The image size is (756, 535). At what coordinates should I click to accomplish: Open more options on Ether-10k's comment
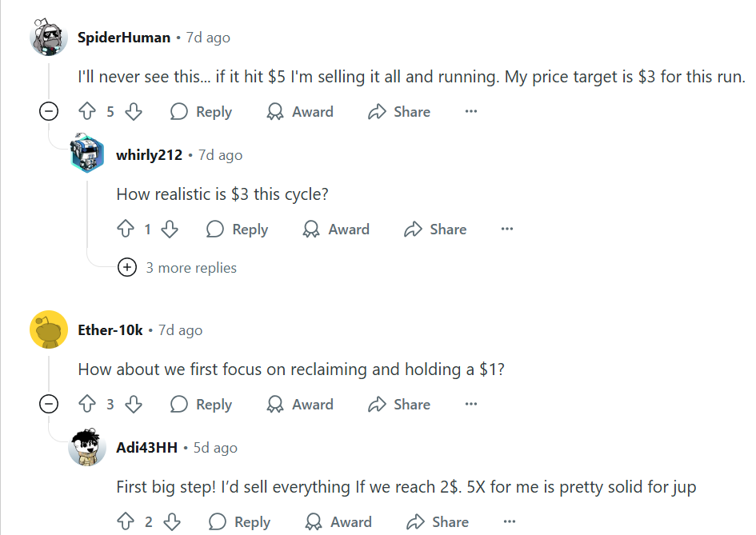pyautogui.click(x=471, y=405)
